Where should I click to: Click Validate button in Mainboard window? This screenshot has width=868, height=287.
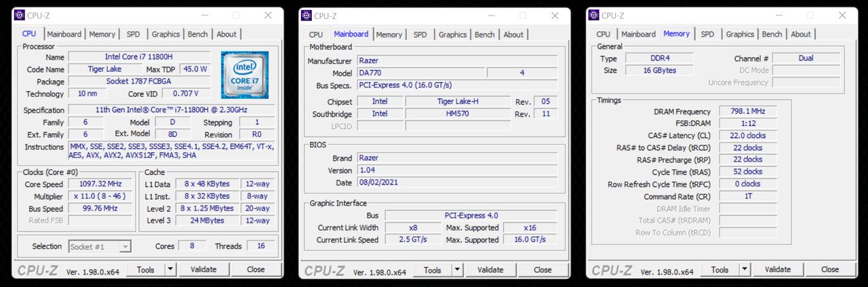click(x=490, y=269)
